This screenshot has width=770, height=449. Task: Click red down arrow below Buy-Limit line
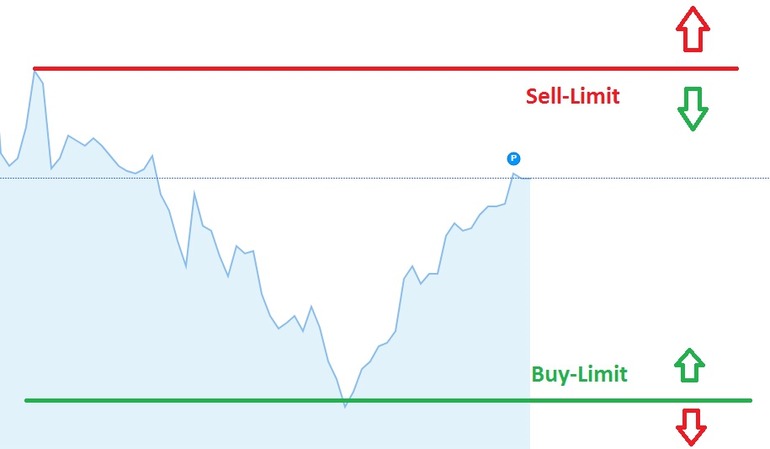point(691,427)
